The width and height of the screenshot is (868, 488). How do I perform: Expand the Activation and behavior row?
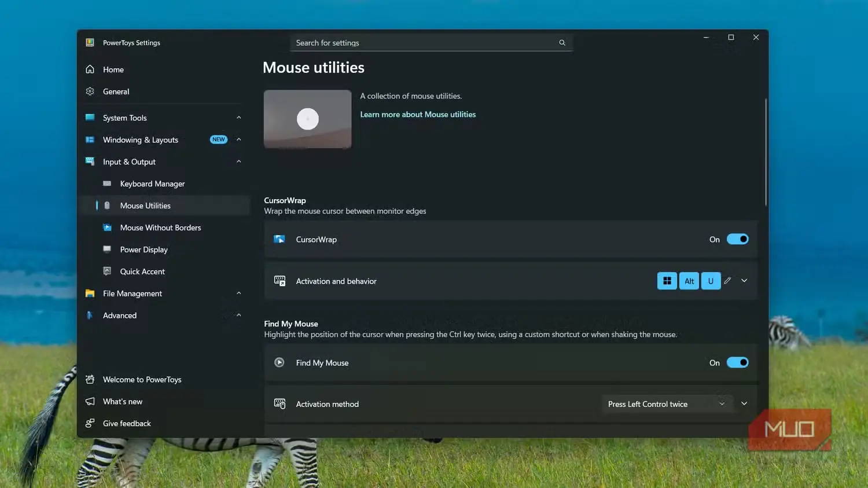(744, 281)
